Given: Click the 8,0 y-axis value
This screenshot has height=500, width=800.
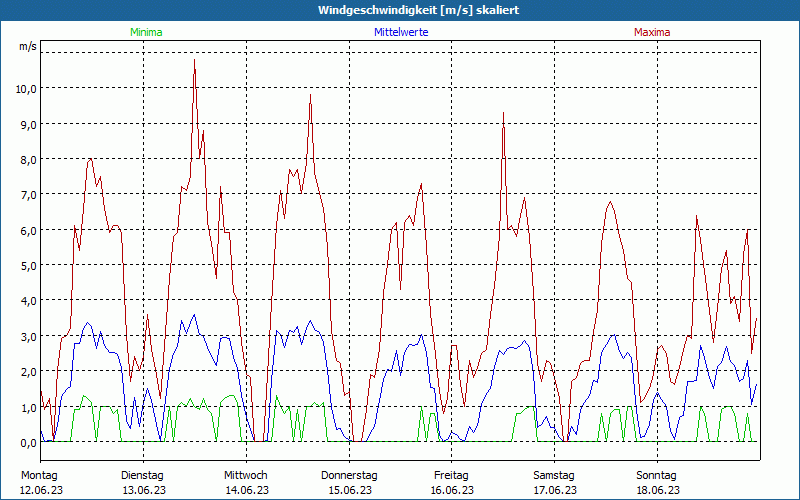Looking at the screenshot, I should tap(28, 159).
